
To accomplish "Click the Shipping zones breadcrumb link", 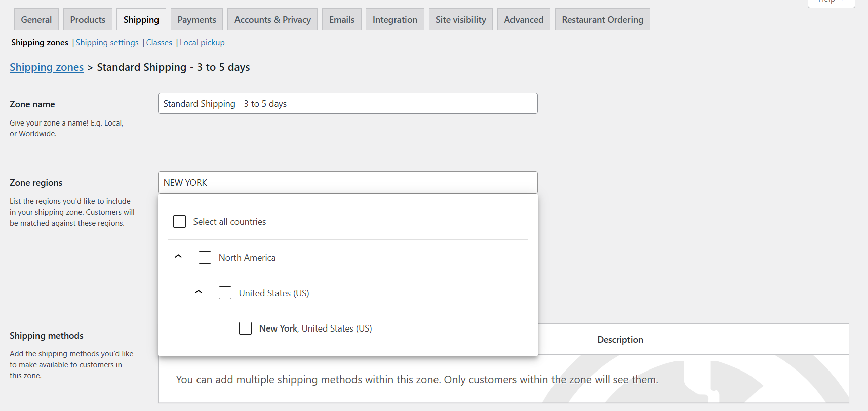I will click(47, 67).
